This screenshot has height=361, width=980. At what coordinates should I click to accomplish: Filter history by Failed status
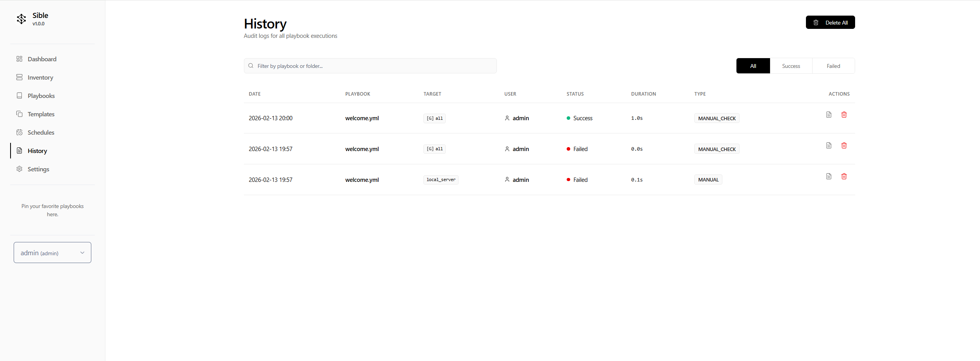[x=833, y=66]
